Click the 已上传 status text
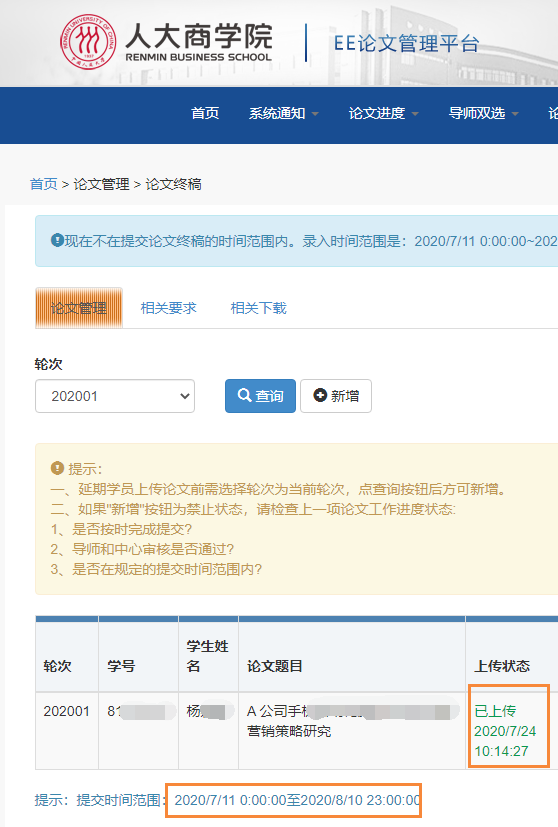This screenshot has width=558, height=827. 495,711
